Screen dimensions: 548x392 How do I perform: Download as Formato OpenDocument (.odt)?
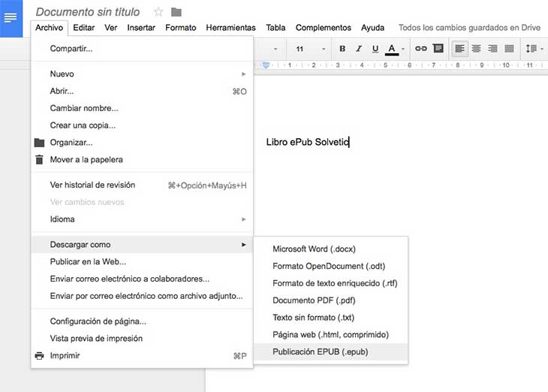coord(330,266)
